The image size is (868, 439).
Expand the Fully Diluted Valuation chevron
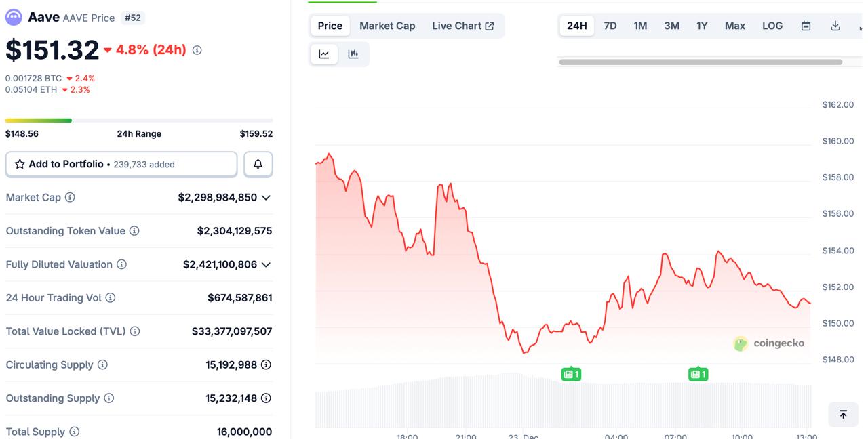pyautogui.click(x=266, y=264)
